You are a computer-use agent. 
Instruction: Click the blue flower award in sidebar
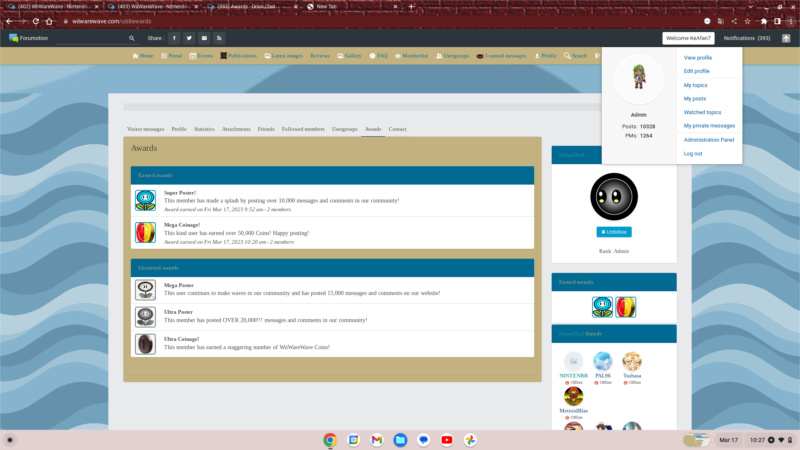(x=602, y=307)
